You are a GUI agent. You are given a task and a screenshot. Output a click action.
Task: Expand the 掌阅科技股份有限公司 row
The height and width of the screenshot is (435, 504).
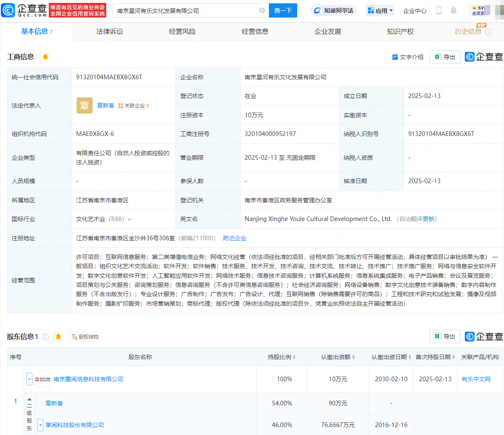coord(40,425)
